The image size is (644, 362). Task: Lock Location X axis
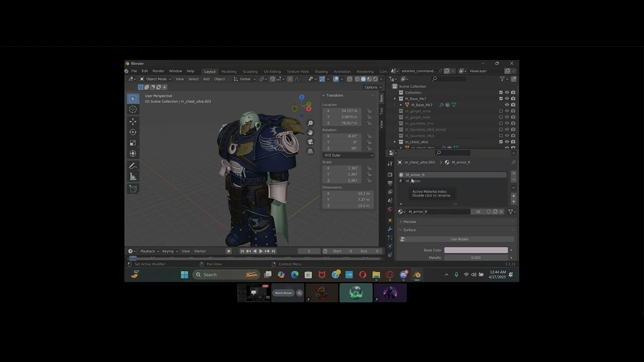pyautogui.click(x=369, y=111)
